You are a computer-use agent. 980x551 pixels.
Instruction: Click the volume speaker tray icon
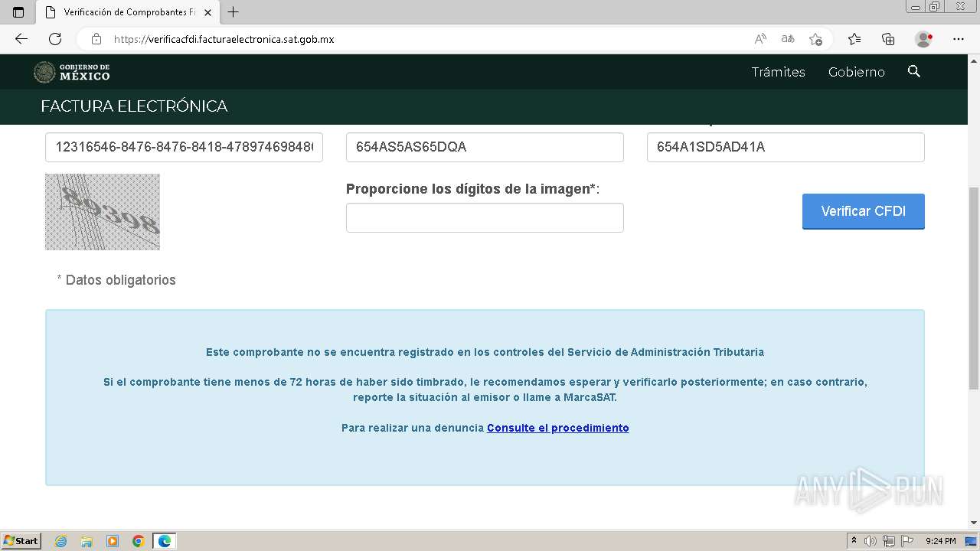pos(871,541)
